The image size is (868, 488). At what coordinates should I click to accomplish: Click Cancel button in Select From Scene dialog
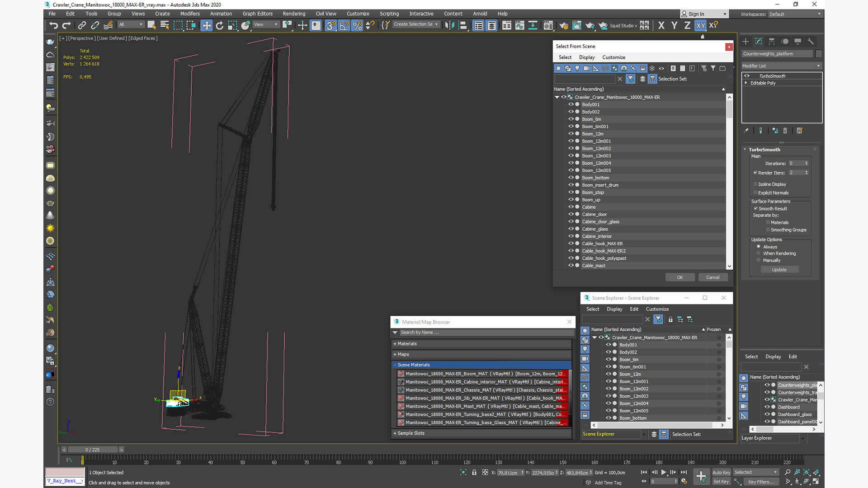pyautogui.click(x=712, y=277)
